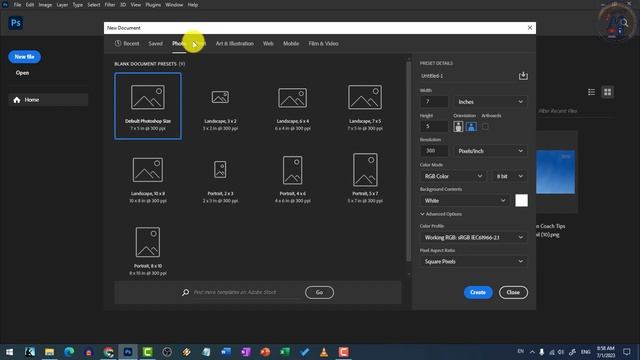Switch to the Recent tab
This screenshot has width=640, height=360.
pos(127,43)
